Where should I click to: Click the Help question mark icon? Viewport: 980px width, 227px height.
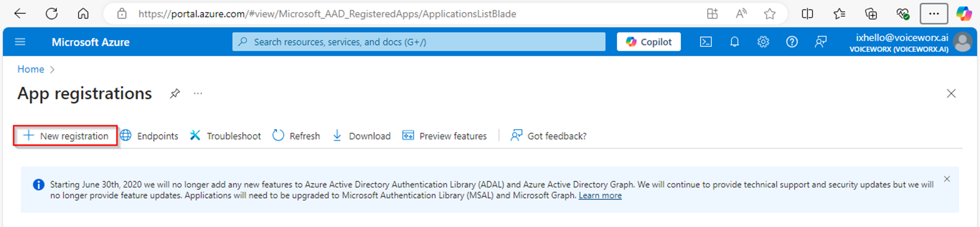[x=792, y=42]
